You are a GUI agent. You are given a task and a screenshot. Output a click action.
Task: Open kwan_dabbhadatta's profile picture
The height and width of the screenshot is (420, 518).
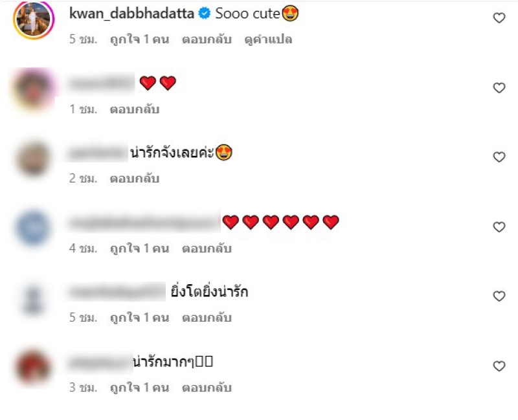[34, 20]
